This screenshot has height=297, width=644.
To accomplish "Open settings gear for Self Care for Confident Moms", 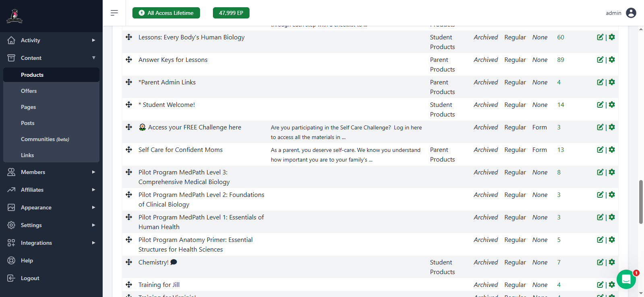I will click(612, 150).
